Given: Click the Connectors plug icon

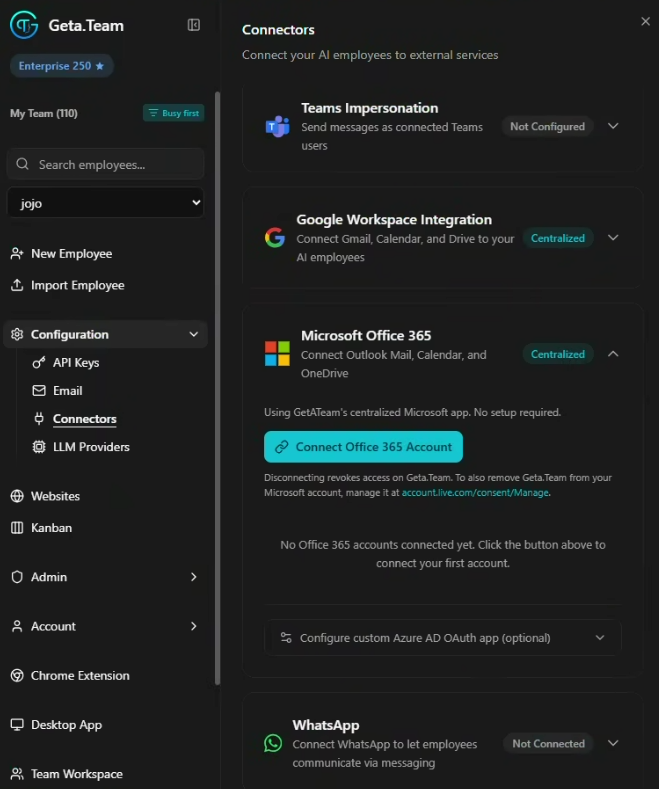Looking at the screenshot, I should tap(39, 419).
